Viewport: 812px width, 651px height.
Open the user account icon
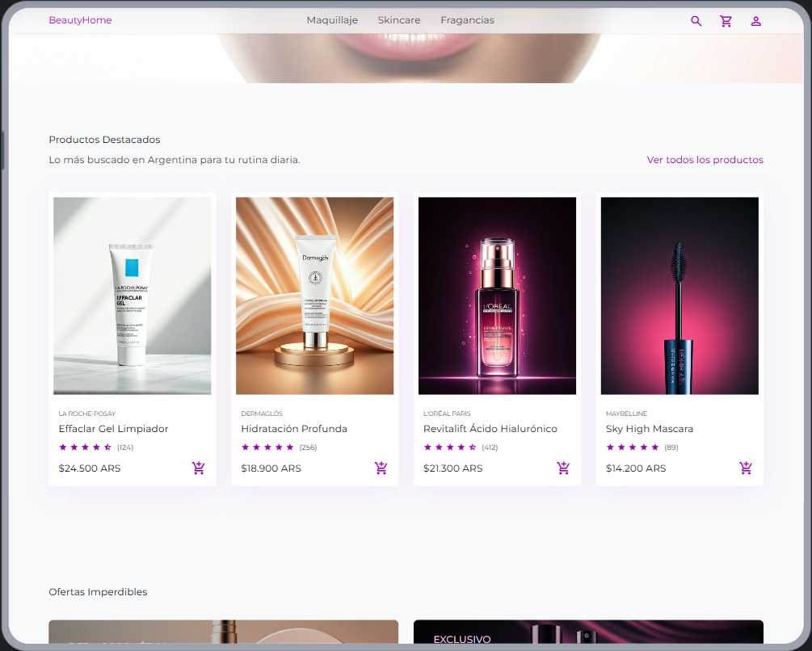[x=756, y=21]
